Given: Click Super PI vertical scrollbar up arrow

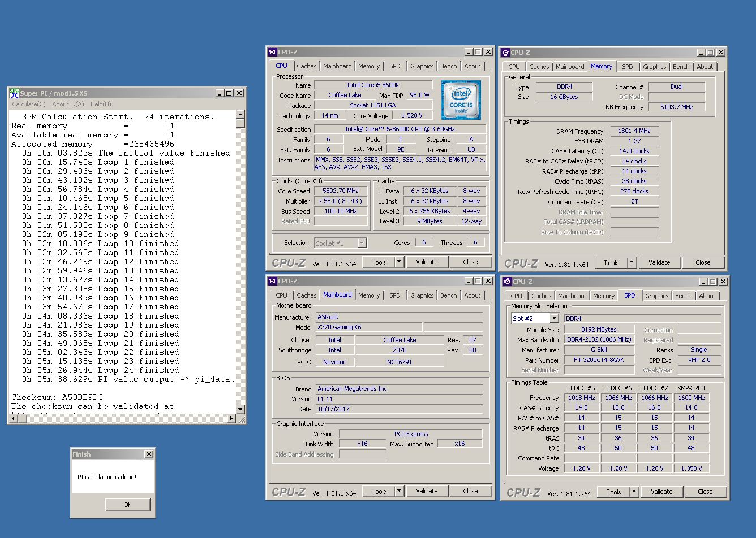Looking at the screenshot, I should (x=240, y=114).
